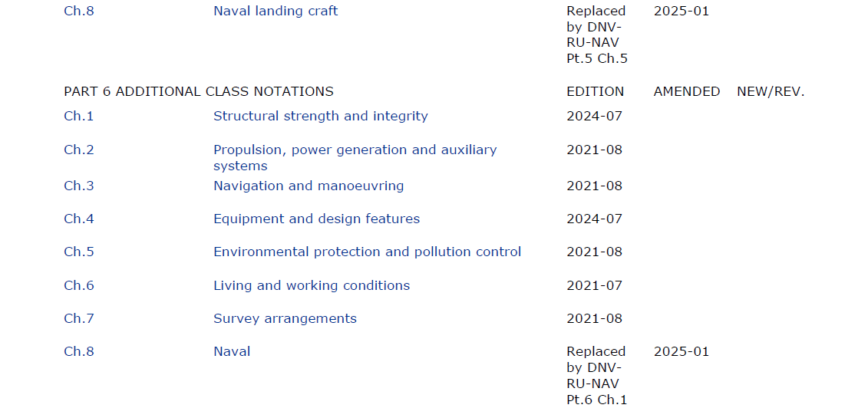Open Equipment and design features link
This screenshot has width=868, height=418.
tap(316, 219)
